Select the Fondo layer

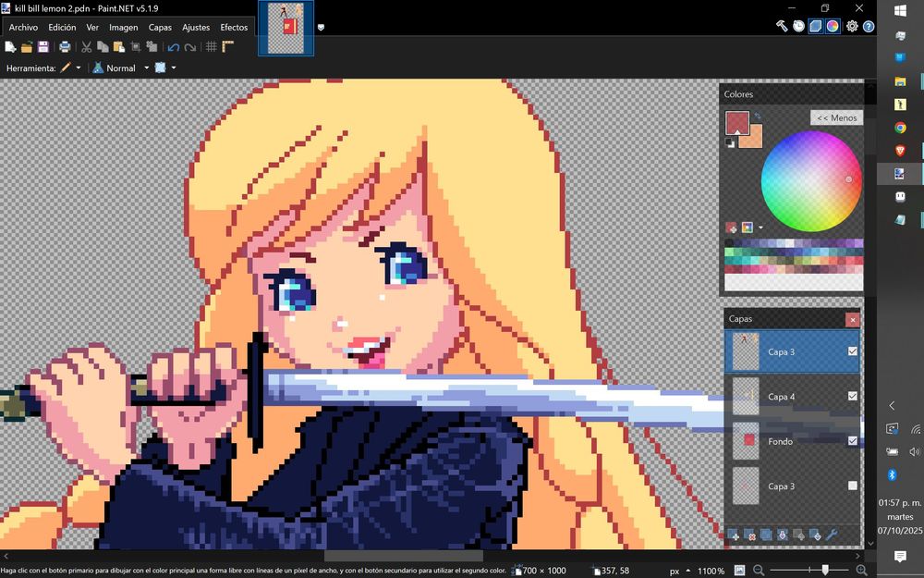click(792, 441)
